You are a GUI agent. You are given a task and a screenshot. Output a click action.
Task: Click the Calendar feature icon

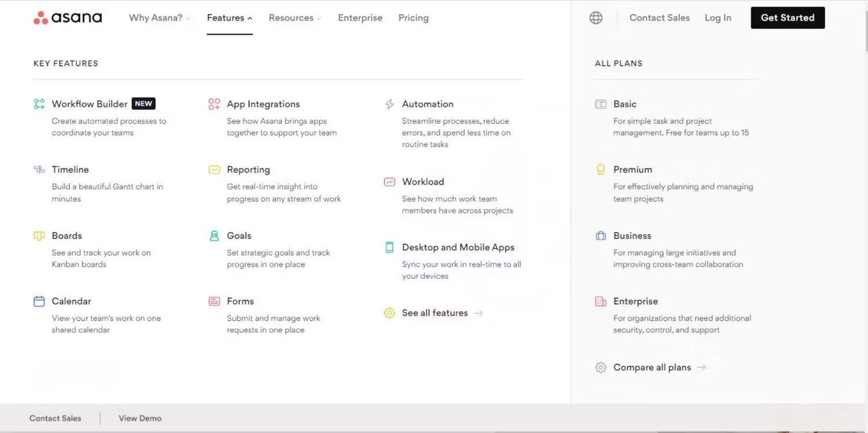[x=39, y=301]
